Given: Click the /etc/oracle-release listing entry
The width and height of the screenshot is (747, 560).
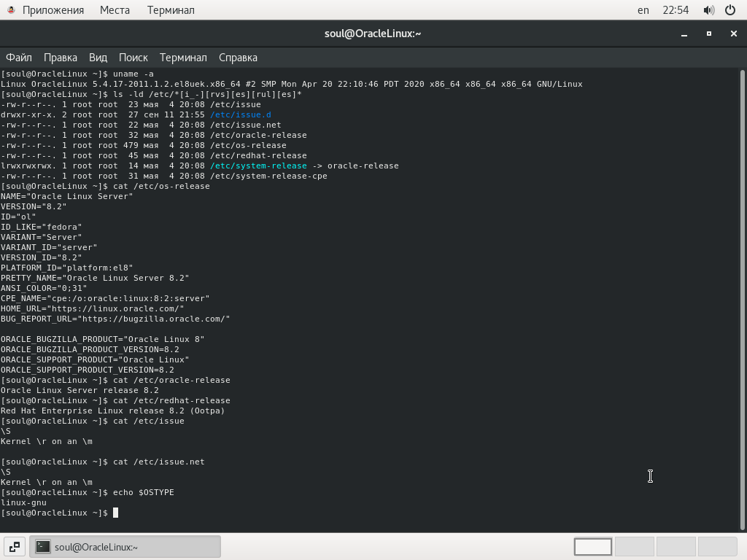Looking at the screenshot, I should pyautogui.click(x=258, y=135).
